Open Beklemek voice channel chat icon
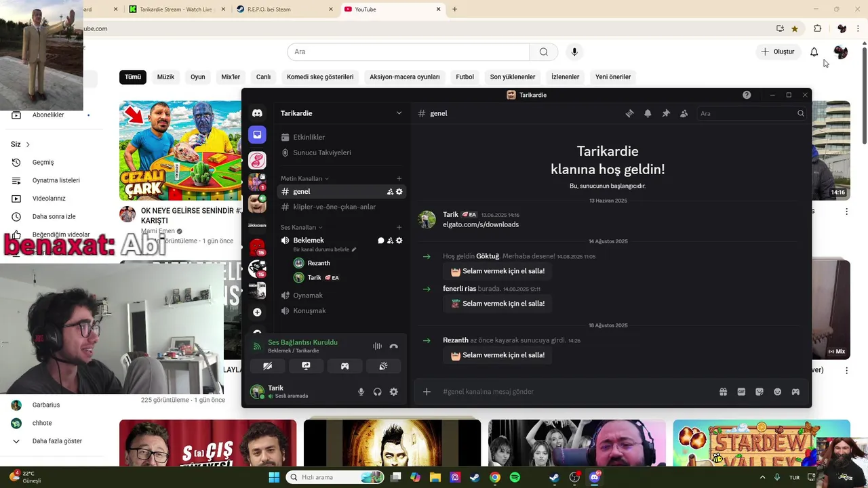Viewport: 868px width, 488px height. (x=381, y=241)
